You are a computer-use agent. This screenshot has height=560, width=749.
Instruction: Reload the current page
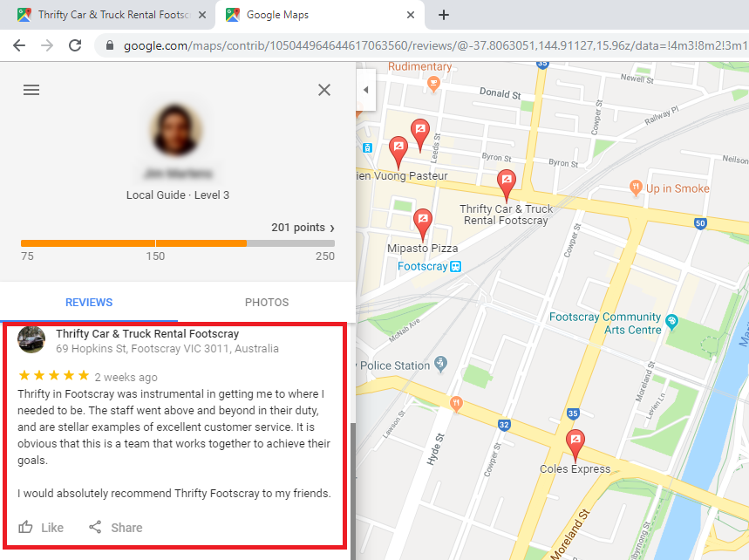click(x=75, y=45)
